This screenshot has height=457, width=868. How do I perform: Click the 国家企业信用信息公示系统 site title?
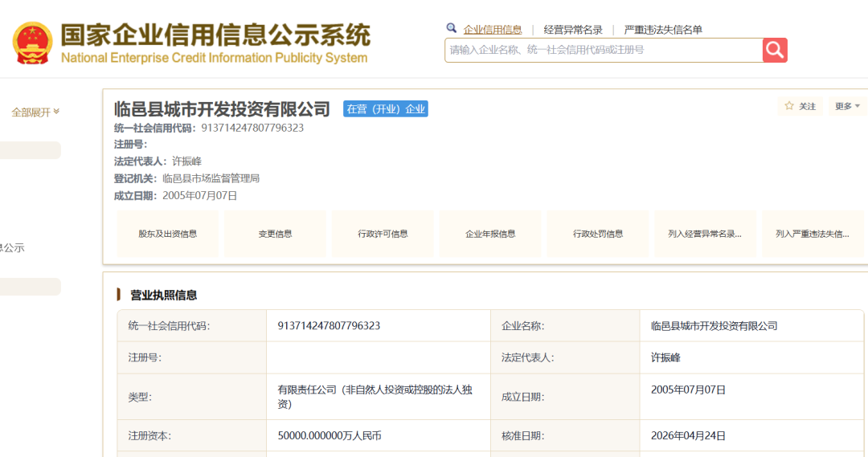pyautogui.click(x=215, y=35)
